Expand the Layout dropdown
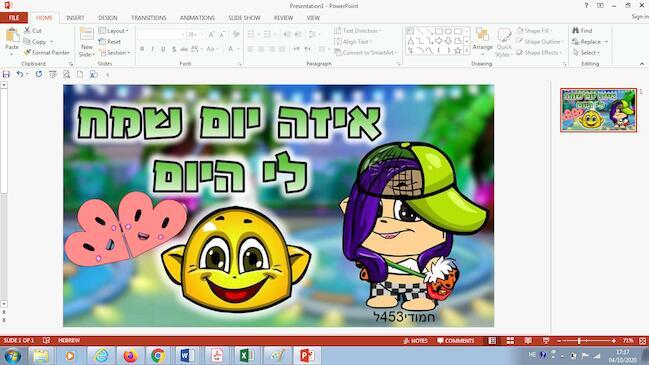This screenshot has height=365, width=649. pyautogui.click(x=113, y=31)
